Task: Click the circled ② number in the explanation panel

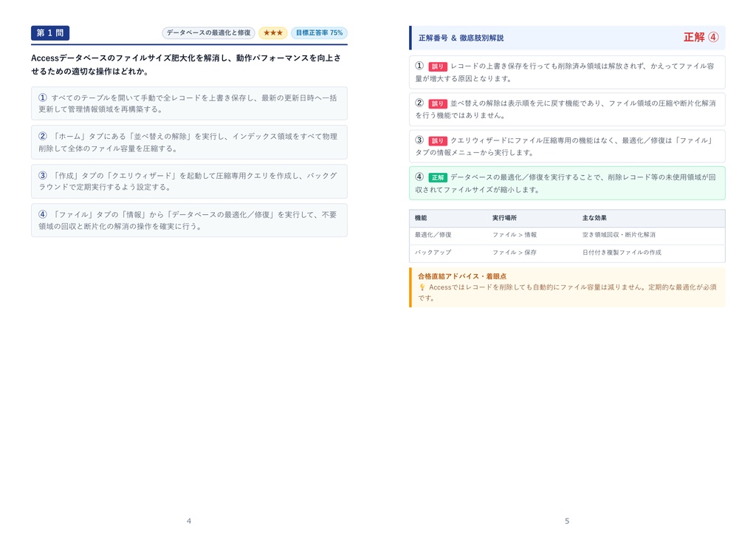Action: 419,103
